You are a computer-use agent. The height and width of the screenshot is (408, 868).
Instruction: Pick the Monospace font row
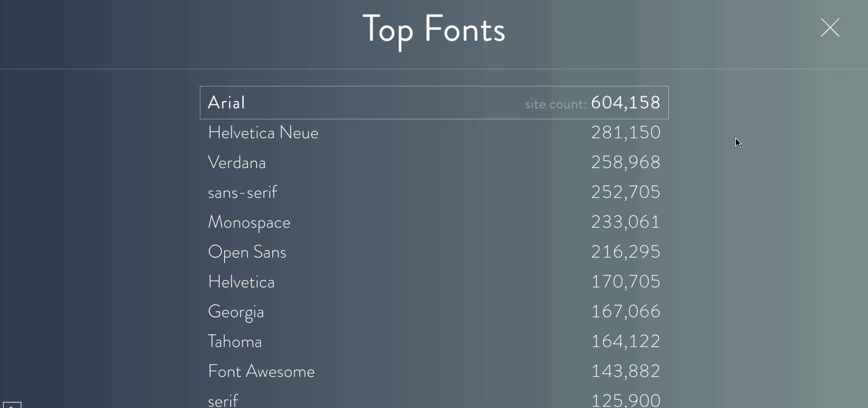pyautogui.click(x=434, y=222)
